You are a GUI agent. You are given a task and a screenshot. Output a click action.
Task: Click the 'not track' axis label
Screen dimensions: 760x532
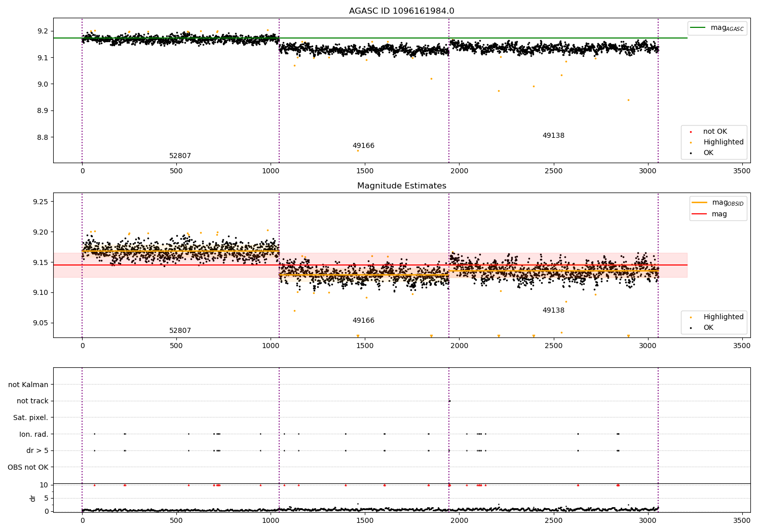click(x=32, y=401)
